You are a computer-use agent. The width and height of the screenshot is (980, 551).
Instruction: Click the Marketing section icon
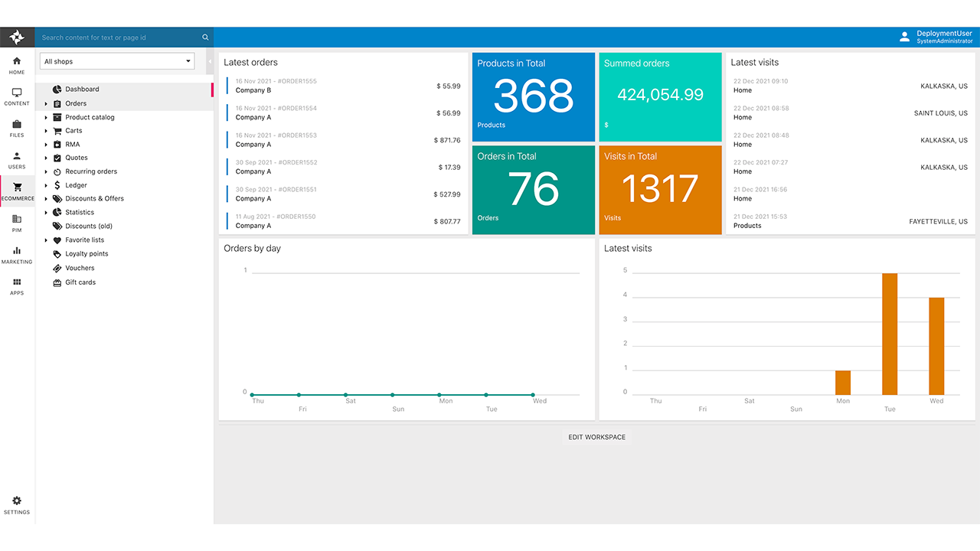[17, 253]
